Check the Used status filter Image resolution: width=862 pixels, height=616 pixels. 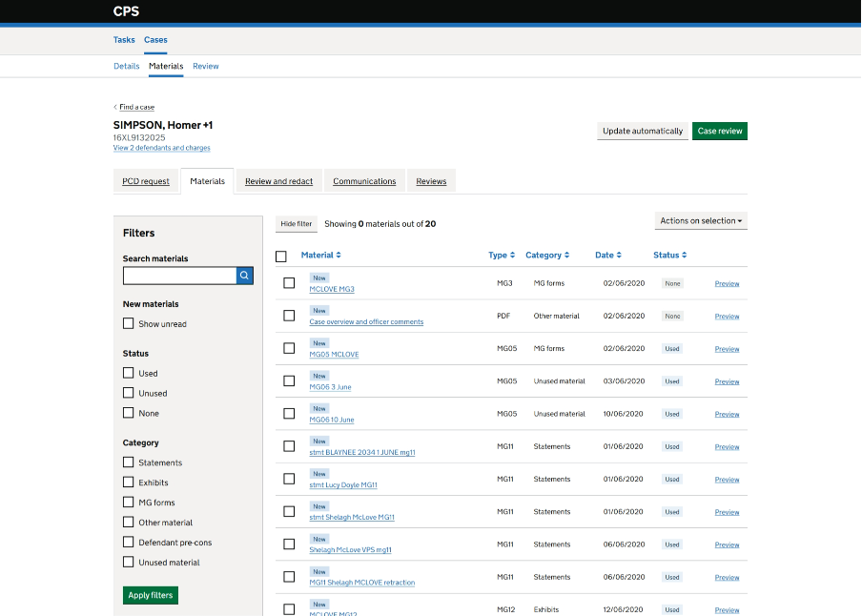[129, 373]
